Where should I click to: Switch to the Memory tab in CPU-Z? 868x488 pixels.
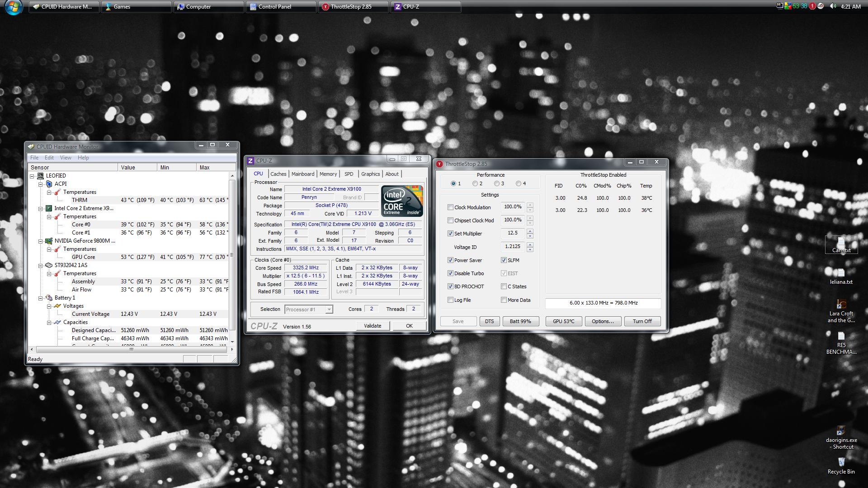[328, 174]
